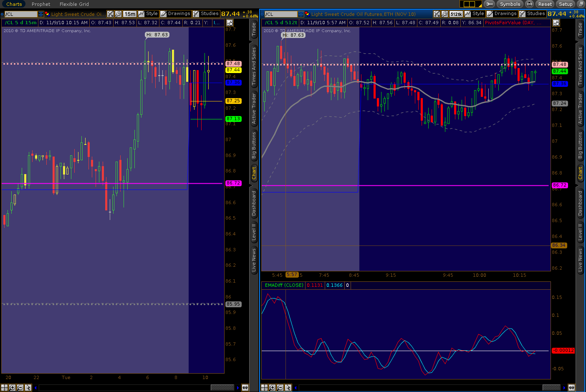
Task: Click the right chart color link icon
Action: coord(307,14)
